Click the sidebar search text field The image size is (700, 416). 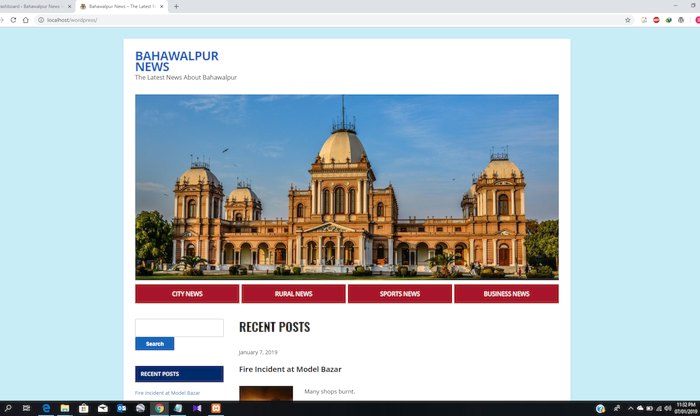coord(179,328)
